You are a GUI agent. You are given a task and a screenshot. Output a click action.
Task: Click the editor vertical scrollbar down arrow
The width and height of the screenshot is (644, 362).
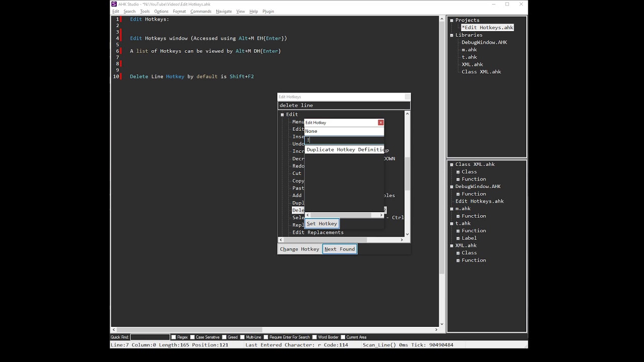click(442, 324)
